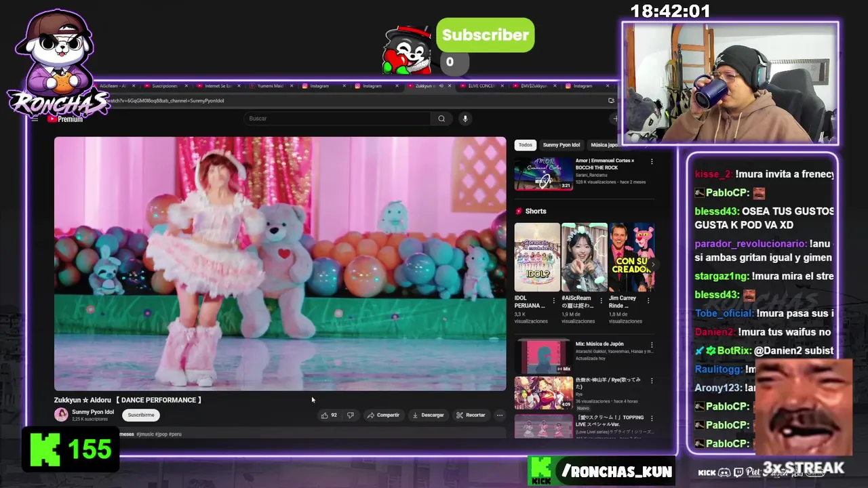
Task: Select the Música japonesa filter chip
Action: [x=605, y=145]
